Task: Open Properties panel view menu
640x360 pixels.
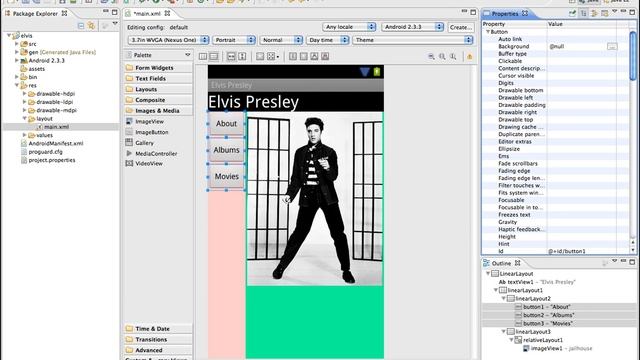Action: point(614,12)
